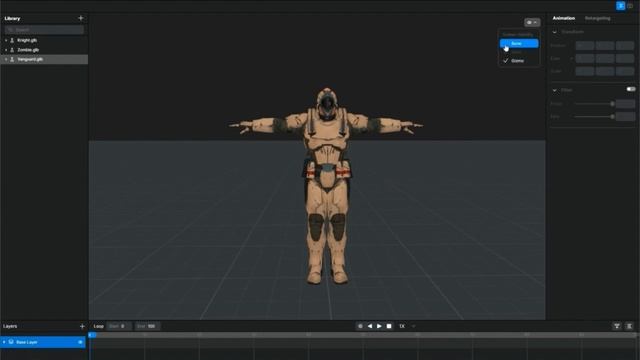Toggle Base Layer eye visibility

pyautogui.click(x=80, y=342)
